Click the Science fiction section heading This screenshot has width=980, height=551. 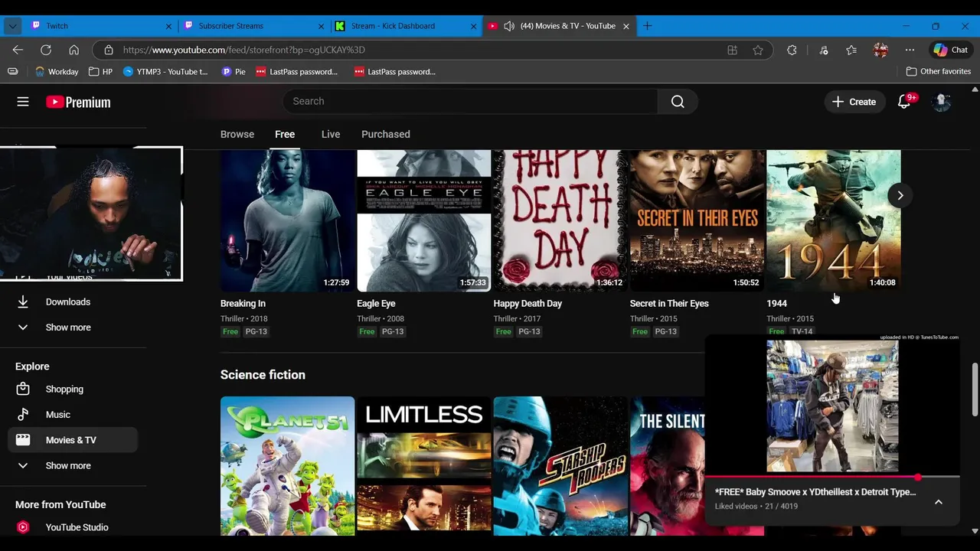tap(263, 375)
